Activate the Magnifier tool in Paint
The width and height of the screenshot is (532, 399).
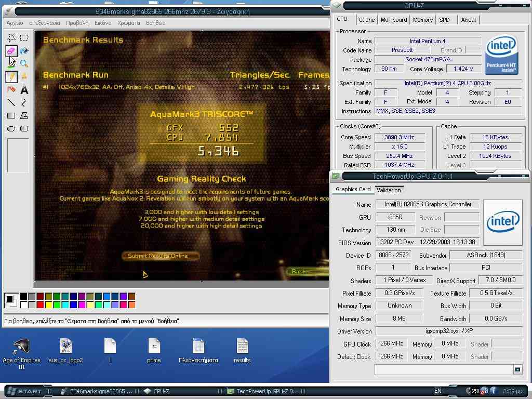tap(24, 63)
